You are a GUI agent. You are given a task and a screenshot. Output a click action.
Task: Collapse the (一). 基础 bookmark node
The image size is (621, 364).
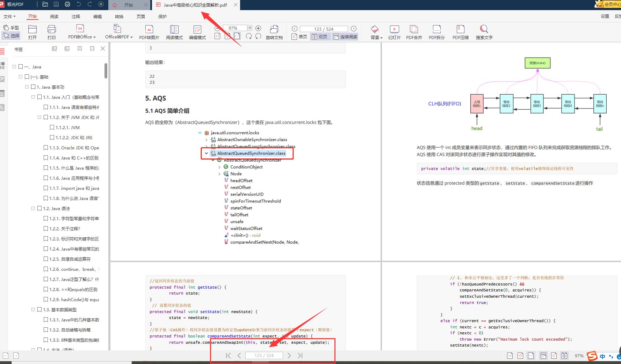tap(21, 77)
